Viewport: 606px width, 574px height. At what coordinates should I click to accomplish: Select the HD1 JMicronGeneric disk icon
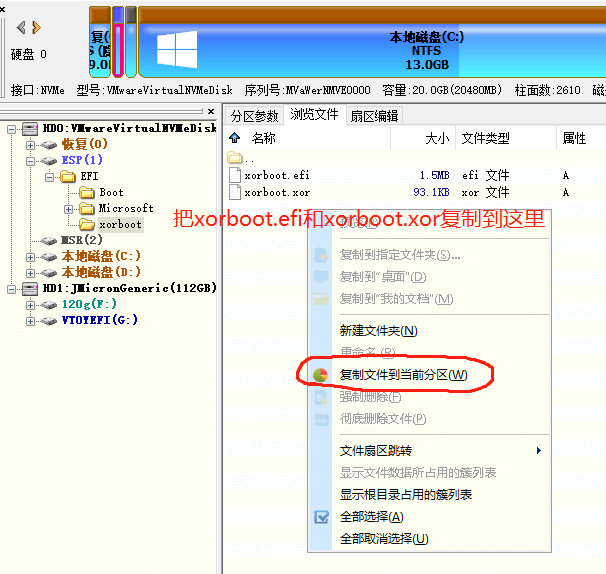[29, 288]
